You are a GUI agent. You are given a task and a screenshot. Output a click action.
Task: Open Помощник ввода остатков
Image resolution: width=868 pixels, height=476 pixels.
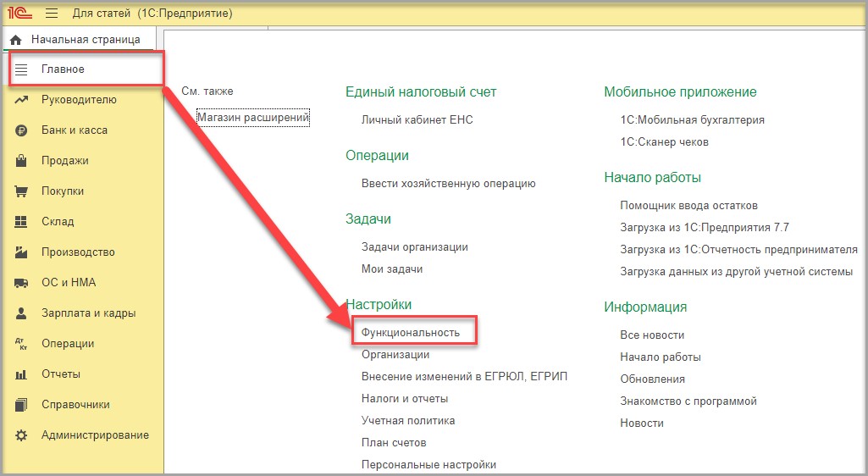(x=688, y=205)
